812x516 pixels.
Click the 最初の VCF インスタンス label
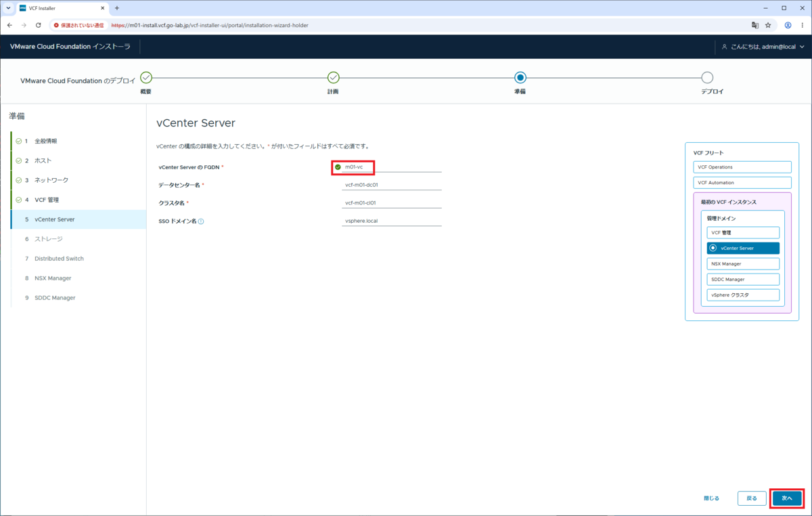pos(729,202)
